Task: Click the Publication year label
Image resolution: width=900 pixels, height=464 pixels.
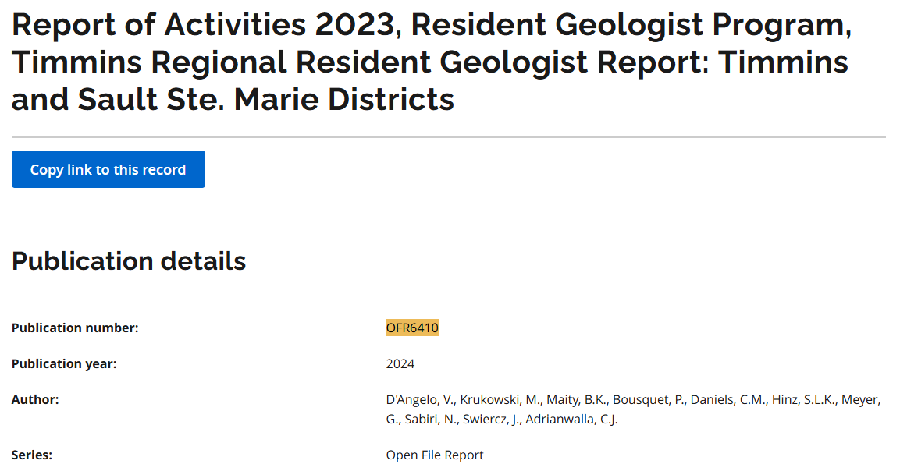Action: (64, 363)
